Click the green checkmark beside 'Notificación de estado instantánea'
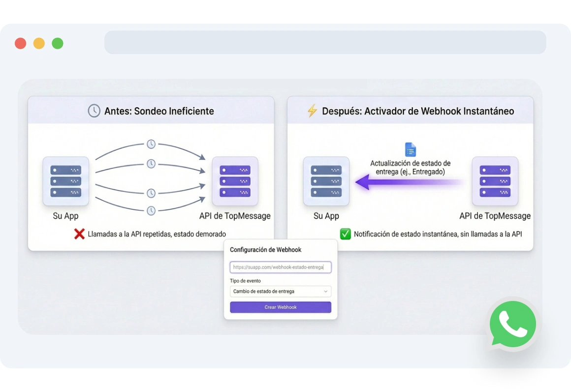Viewport: 571px width, 392px height. (x=345, y=234)
